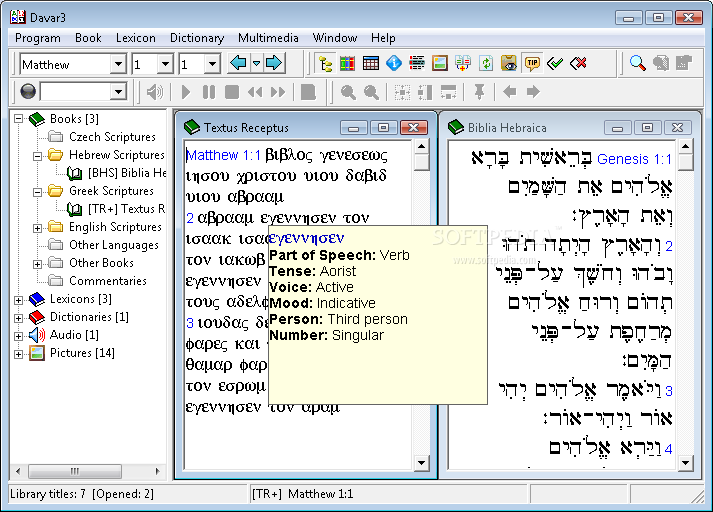713x512 pixels.
Task: Open the navigation history dropdown arrow
Action: tap(256, 63)
